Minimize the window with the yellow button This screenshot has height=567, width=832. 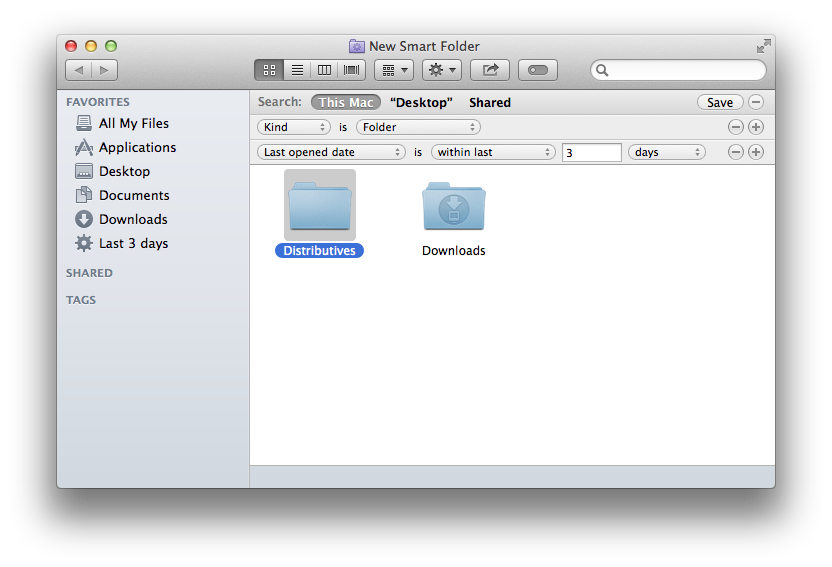[x=91, y=46]
